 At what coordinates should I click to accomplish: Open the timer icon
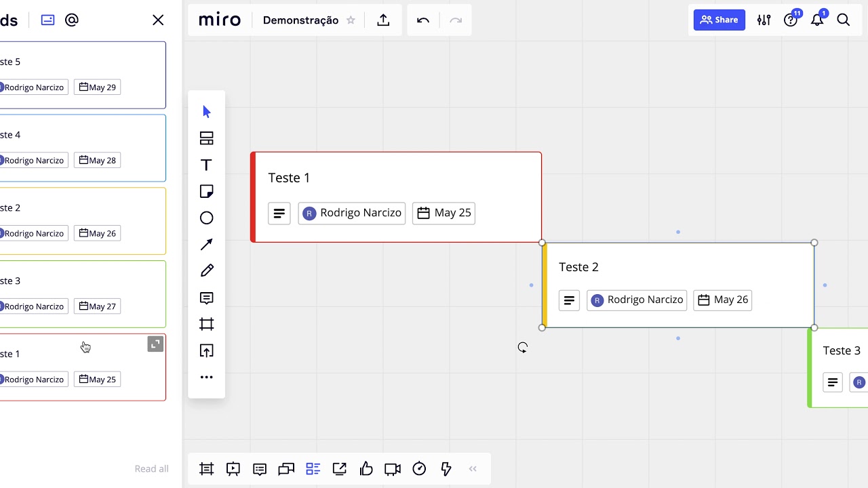pyautogui.click(x=419, y=468)
